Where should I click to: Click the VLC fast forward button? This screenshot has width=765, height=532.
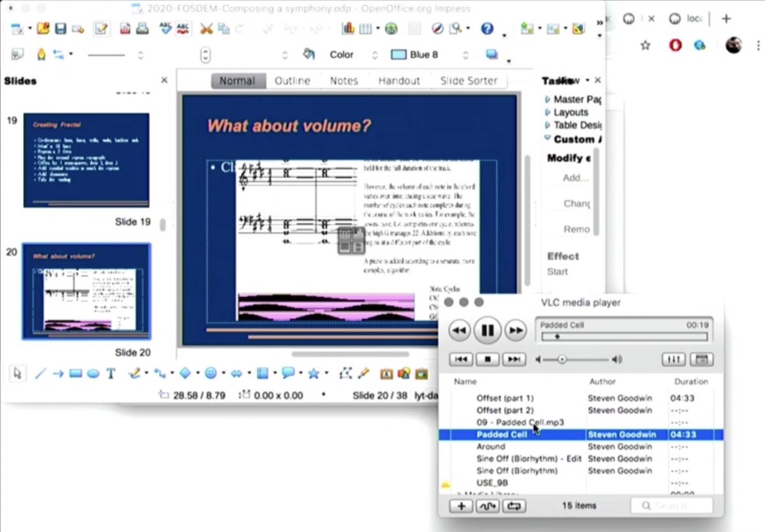pyautogui.click(x=515, y=330)
